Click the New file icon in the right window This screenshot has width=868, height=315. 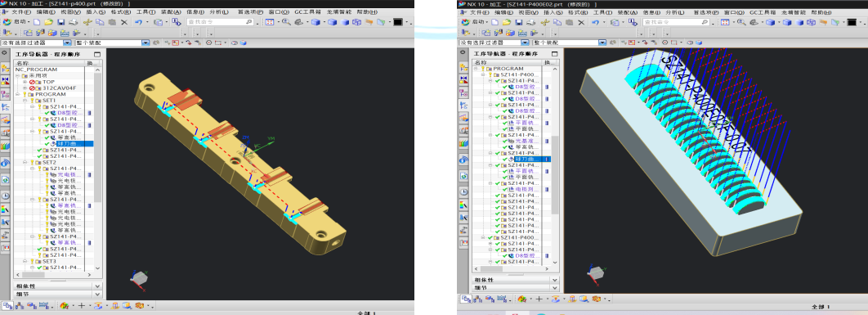(x=495, y=22)
